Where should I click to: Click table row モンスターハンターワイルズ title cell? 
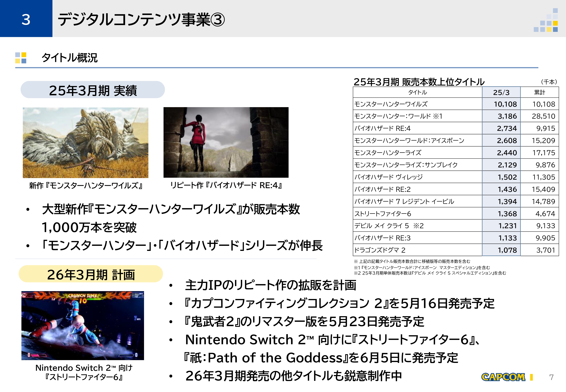click(417, 104)
